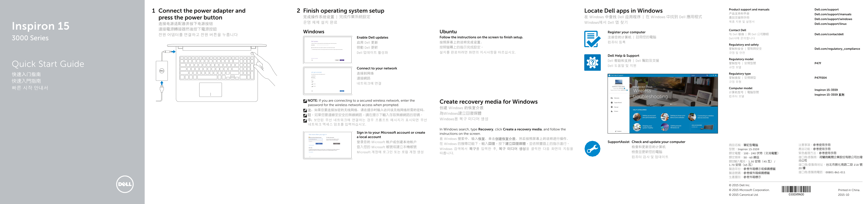Click the 'Connect the power adapter' step heading
This screenshot has height=204, width=868.
[202, 14]
